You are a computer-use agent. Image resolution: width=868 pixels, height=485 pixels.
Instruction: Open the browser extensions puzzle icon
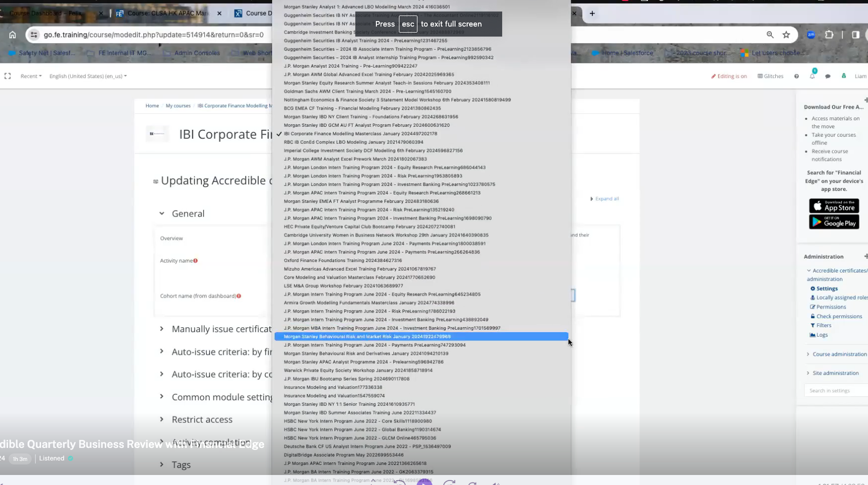(x=829, y=35)
